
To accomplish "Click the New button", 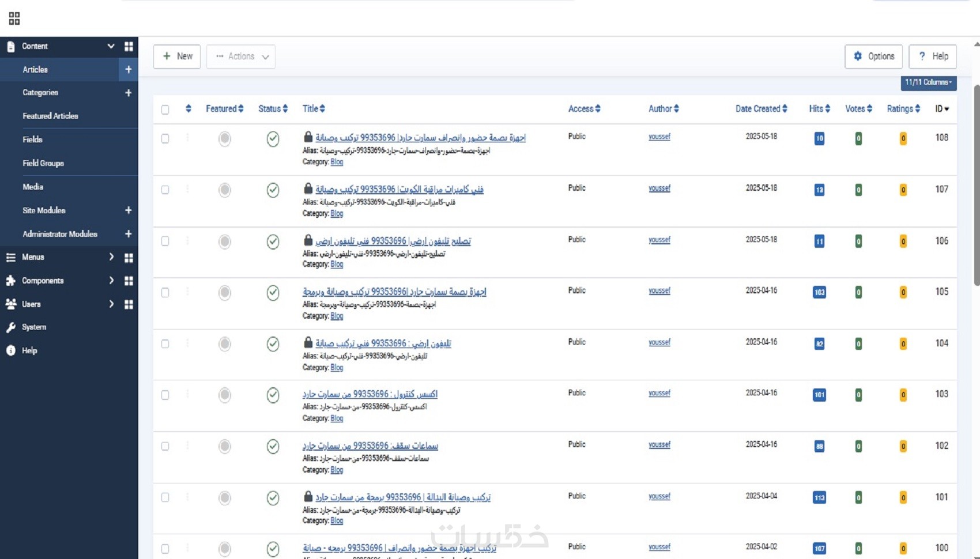I will coord(177,56).
